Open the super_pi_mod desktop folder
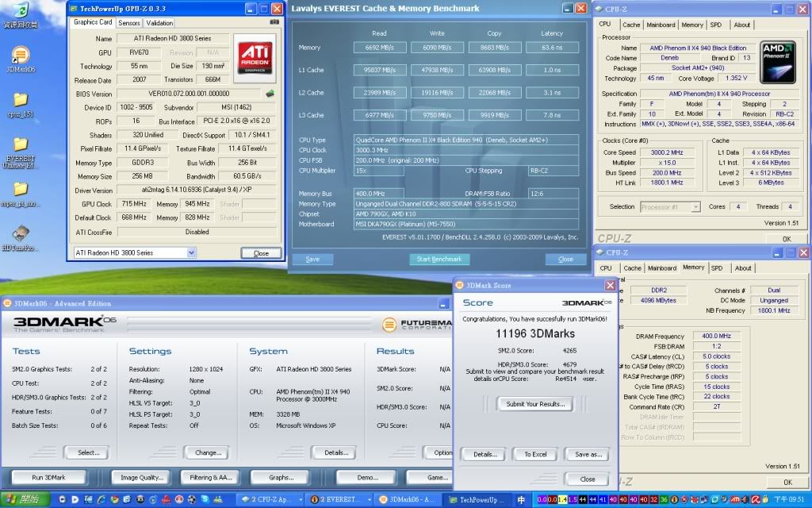 (x=20, y=194)
